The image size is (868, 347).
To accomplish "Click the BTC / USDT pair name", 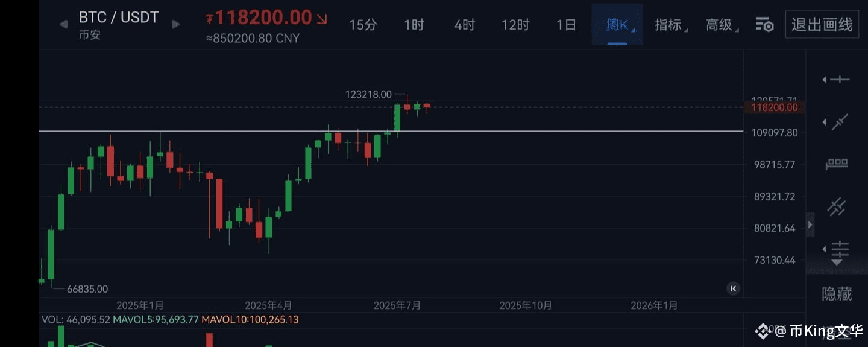I will point(119,18).
